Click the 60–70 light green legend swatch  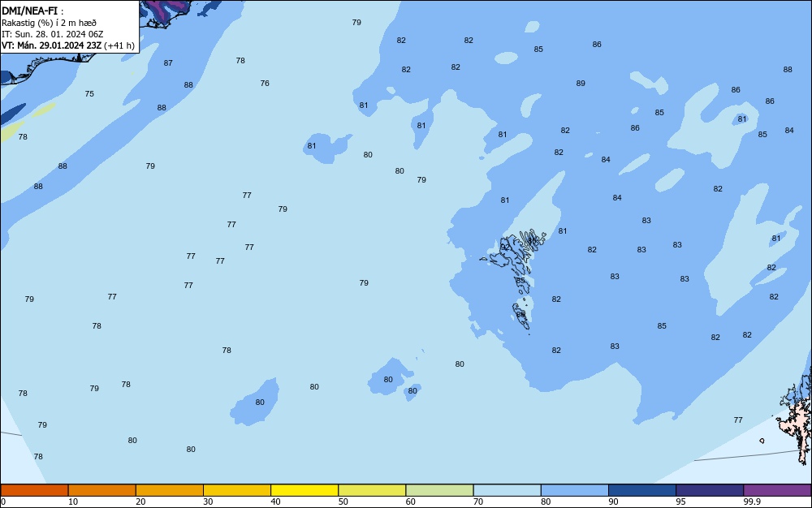(439, 490)
